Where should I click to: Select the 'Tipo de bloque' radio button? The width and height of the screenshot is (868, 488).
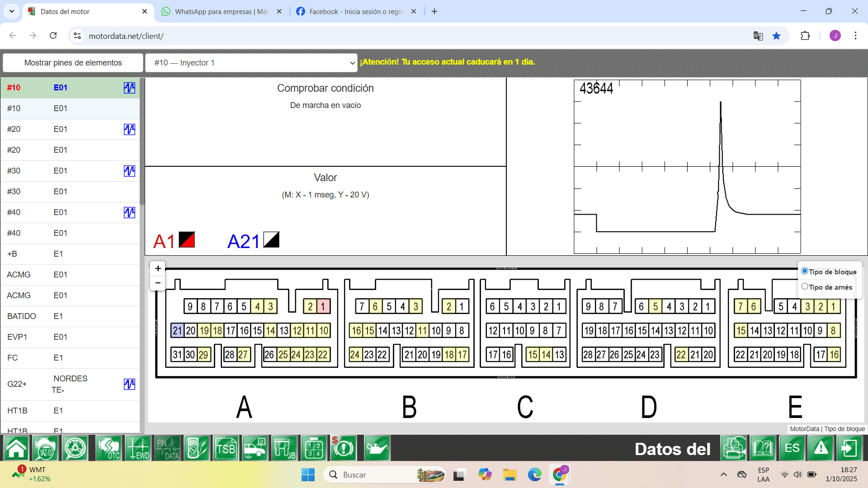(805, 271)
